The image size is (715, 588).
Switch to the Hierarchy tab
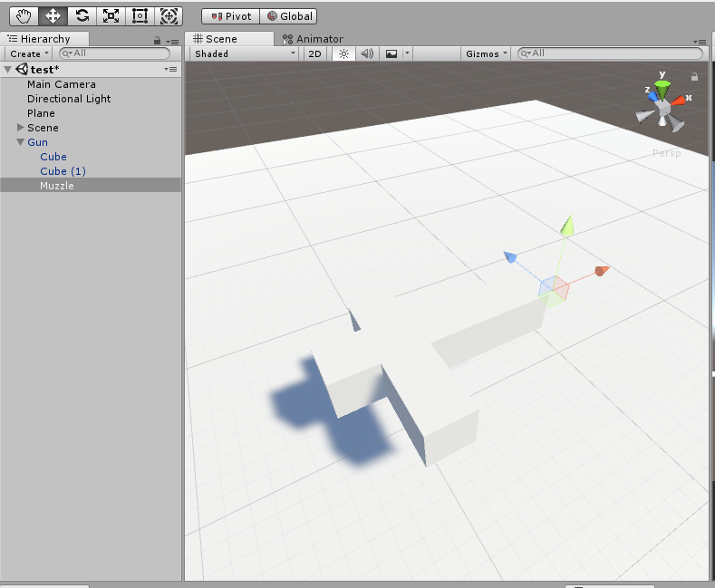pos(44,39)
